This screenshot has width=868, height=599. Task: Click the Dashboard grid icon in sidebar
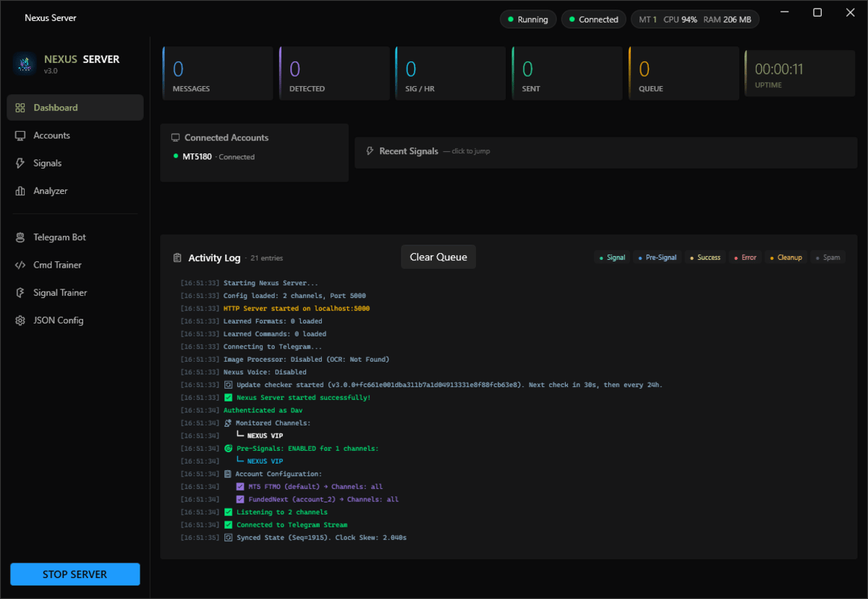20,108
